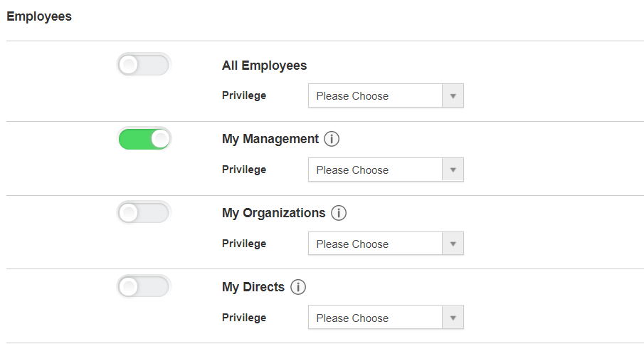Expand the My Management privilege dropdown

click(x=386, y=170)
